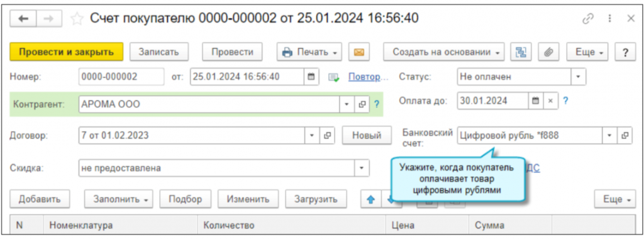Click the Загрузить button

click(316, 199)
